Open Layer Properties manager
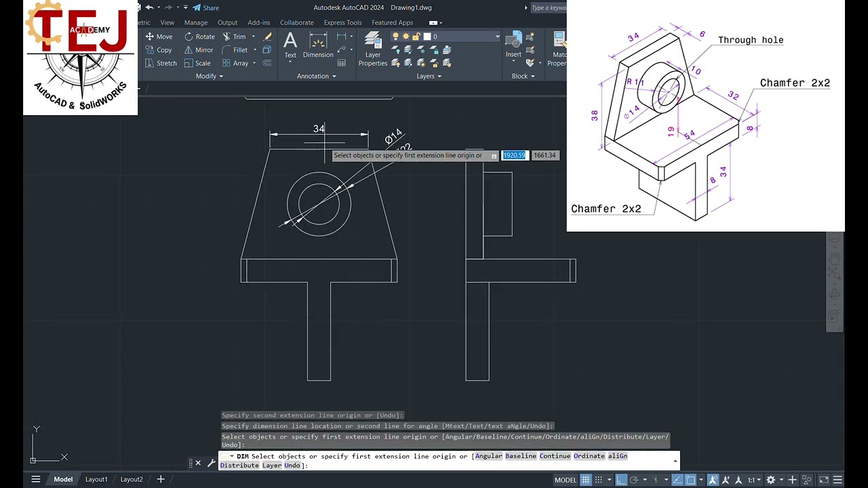This screenshot has width=868, height=488. pos(373,49)
